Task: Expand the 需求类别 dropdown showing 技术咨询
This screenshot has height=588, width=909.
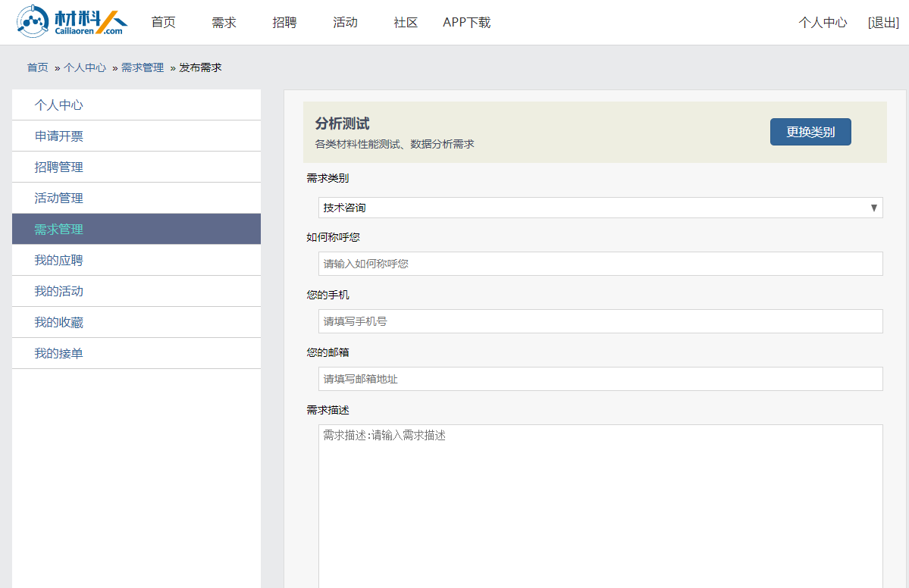Action: click(600, 208)
